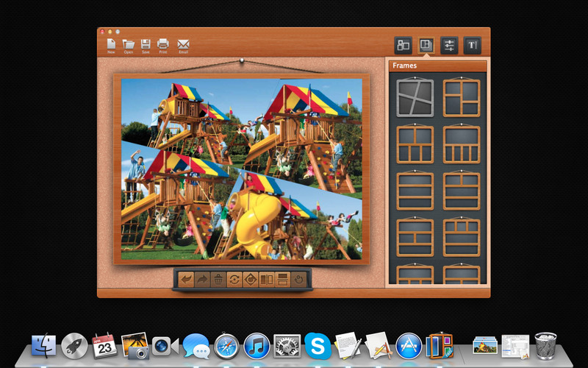Click the undo arrow button
The image size is (588, 368).
tap(186, 280)
